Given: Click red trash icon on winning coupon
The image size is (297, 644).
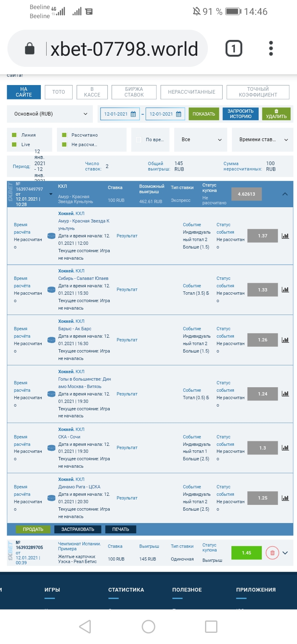Looking at the screenshot, I should [272, 553].
